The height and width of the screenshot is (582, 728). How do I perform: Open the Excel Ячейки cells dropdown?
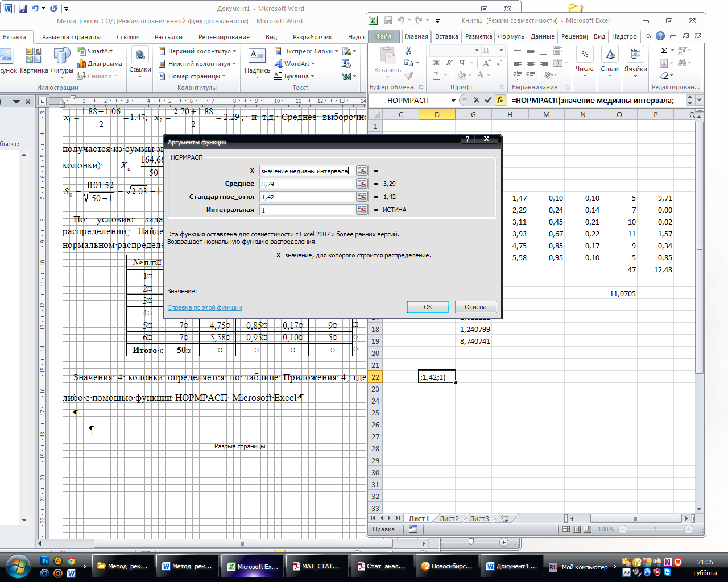click(x=635, y=62)
